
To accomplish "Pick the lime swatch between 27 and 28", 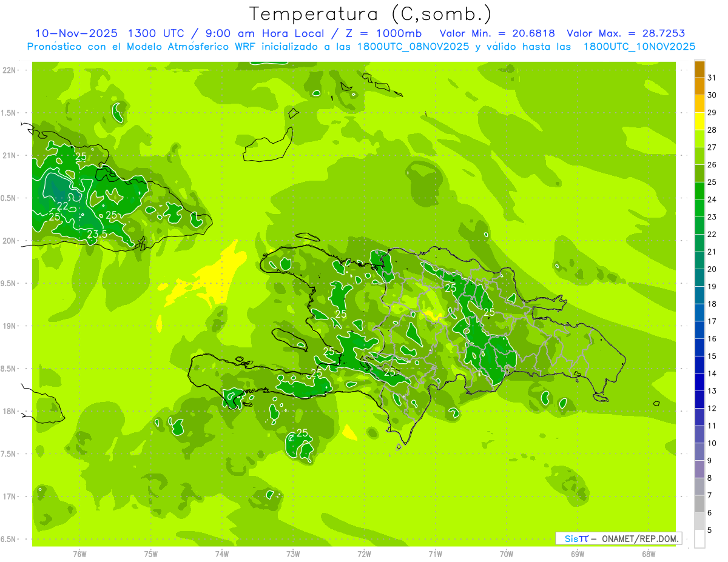I will (699, 139).
